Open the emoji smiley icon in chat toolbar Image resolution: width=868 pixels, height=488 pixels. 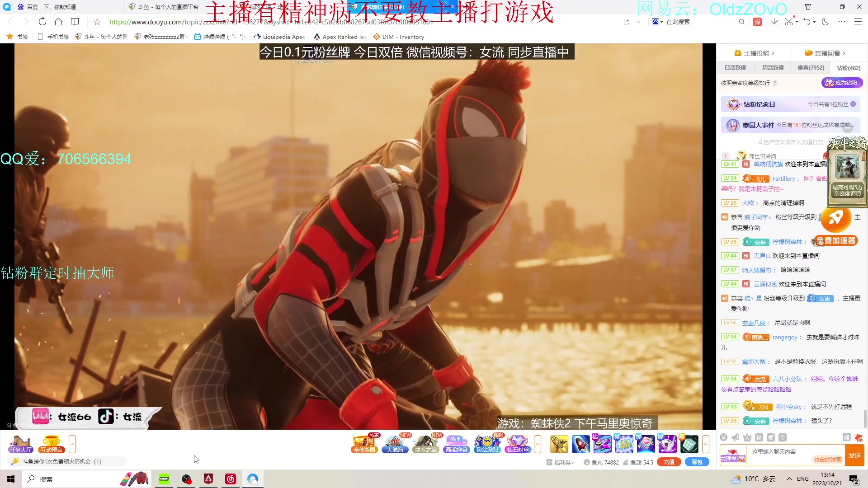click(x=724, y=437)
